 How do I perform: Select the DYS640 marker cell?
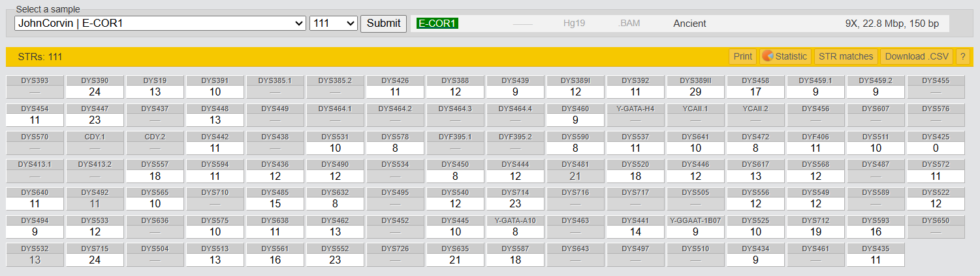click(35, 199)
